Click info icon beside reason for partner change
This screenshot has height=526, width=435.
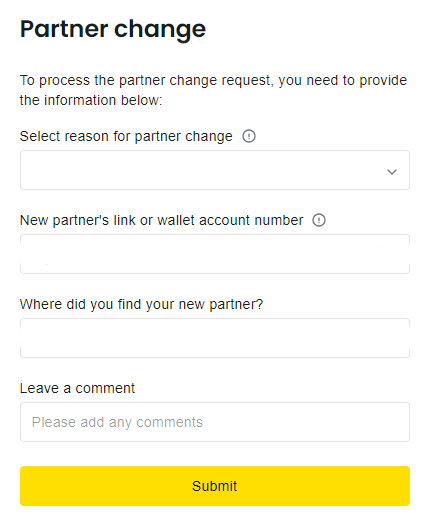[x=249, y=136]
